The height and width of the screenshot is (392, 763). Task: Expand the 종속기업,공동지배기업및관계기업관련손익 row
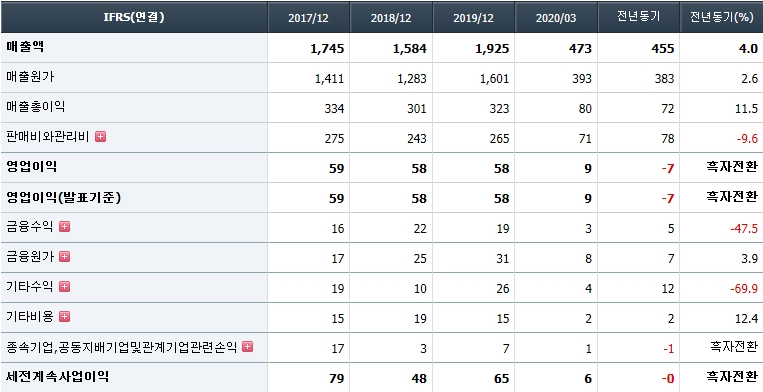(x=248, y=347)
